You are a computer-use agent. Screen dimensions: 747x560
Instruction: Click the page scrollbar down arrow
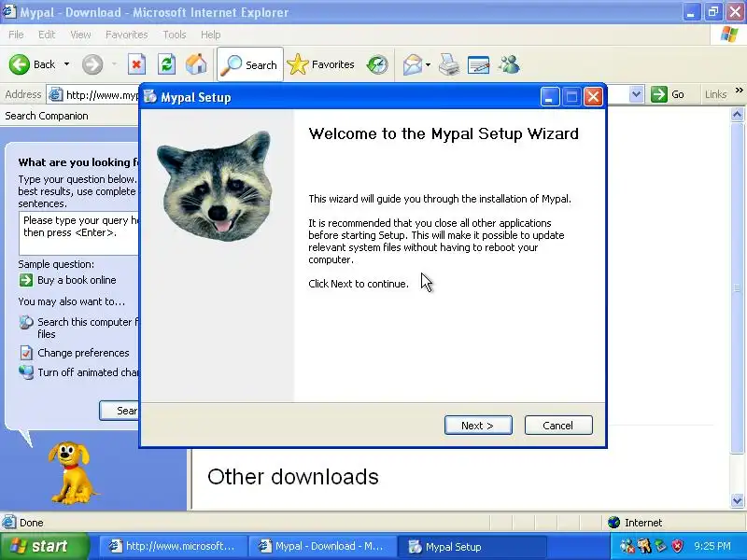click(x=737, y=500)
